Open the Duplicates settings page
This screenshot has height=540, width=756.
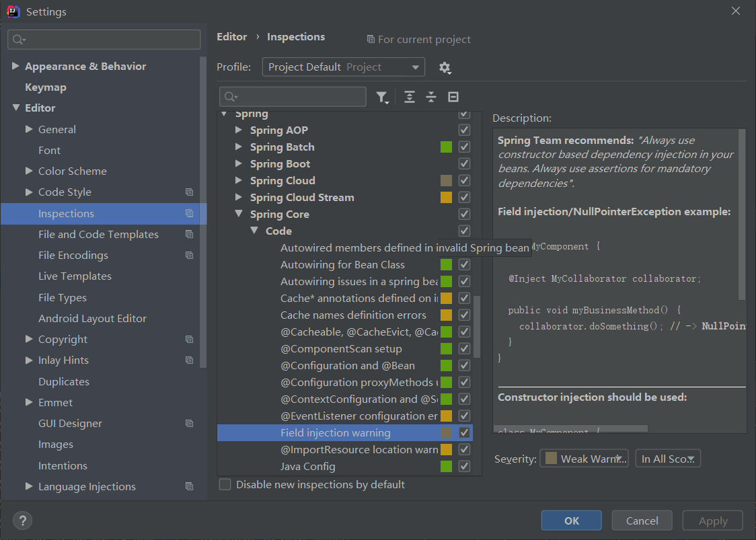[64, 382]
